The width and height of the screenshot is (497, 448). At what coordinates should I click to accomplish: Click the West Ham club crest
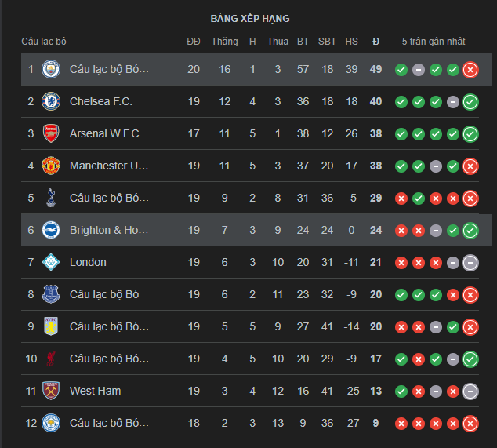[51, 391]
